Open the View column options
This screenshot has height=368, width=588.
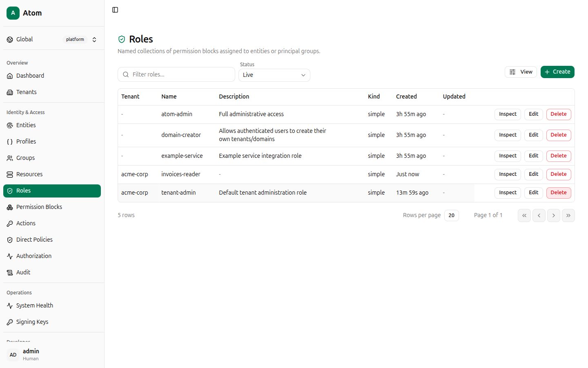tap(521, 72)
